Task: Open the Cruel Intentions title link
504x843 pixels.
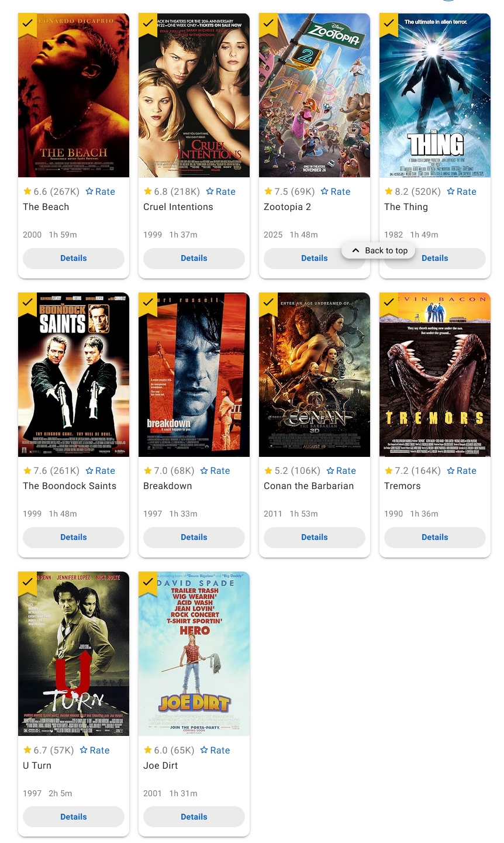Action: (178, 207)
